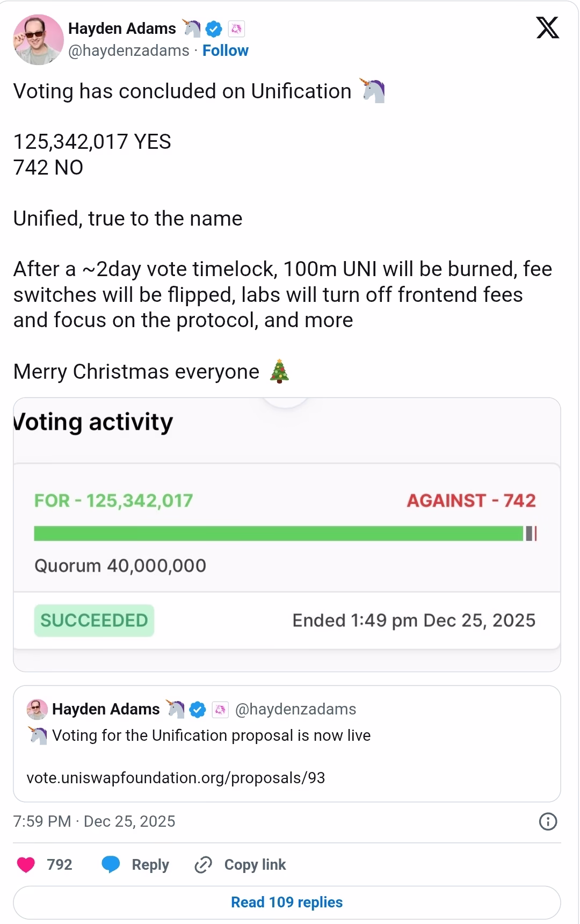Click the small avatar in the quoted tweet

click(x=37, y=709)
